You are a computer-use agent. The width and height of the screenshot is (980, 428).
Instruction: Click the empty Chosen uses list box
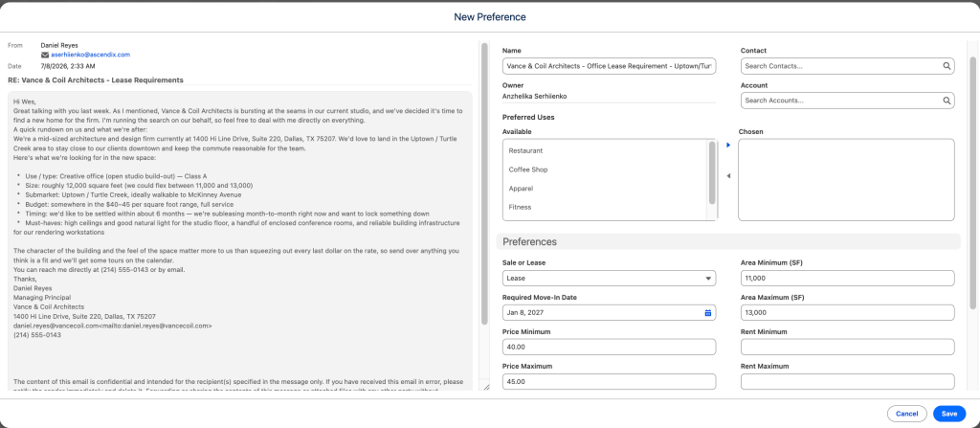[x=846, y=180]
